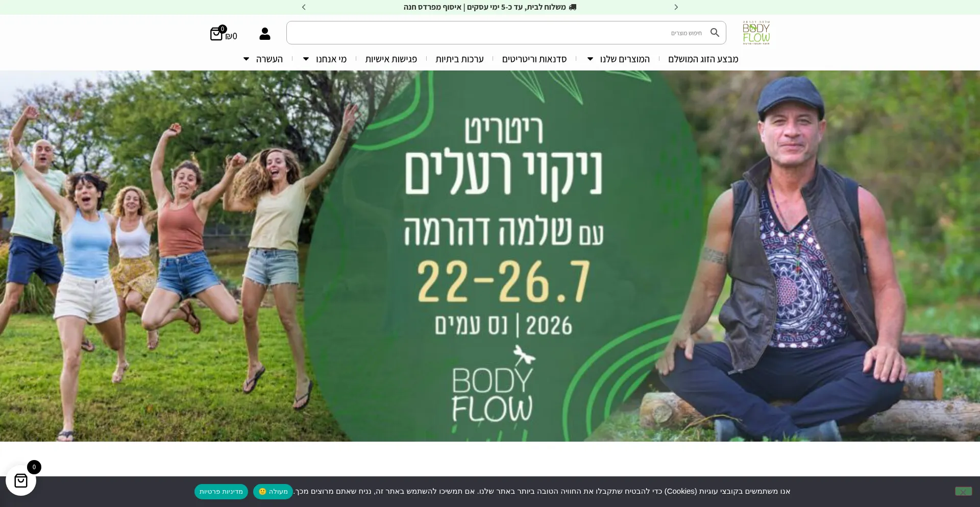Open the המוצרים שלנו menu item
The height and width of the screenshot is (507, 980).
click(x=625, y=59)
